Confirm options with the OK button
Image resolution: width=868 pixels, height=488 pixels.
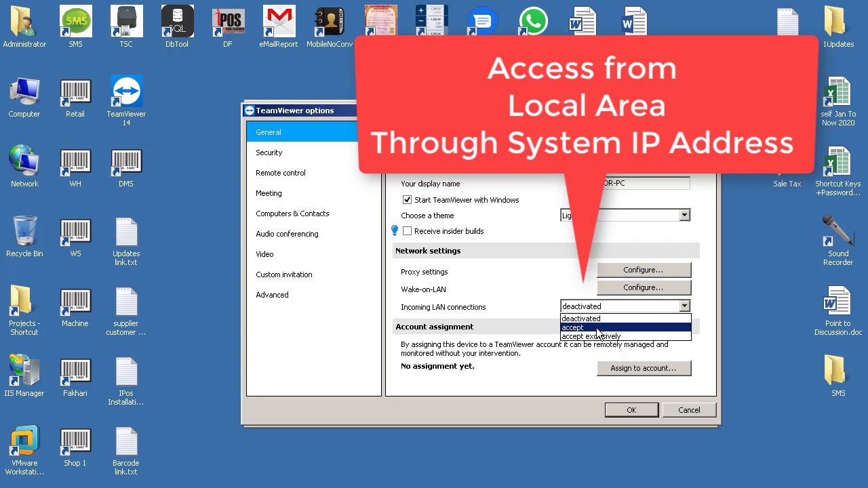(x=631, y=410)
